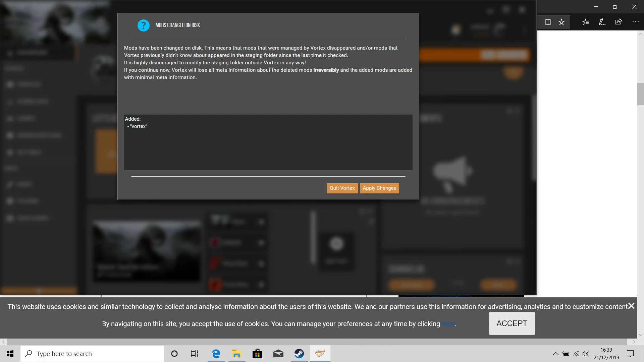Click the Vortex question mark help icon

point(143,25)
